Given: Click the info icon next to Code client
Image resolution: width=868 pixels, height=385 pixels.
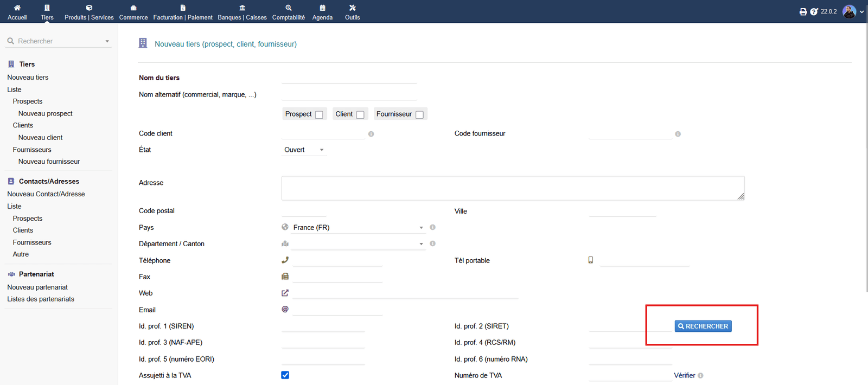Looking at the screenshot, I should point(371,134).
